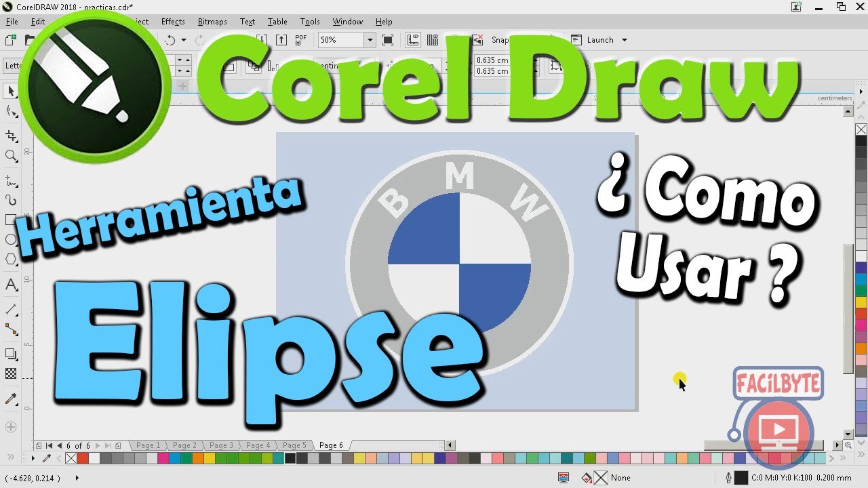Screen dimensions: 868x488
Task: Click the Undo arrow icon
Action: [170, 40]
